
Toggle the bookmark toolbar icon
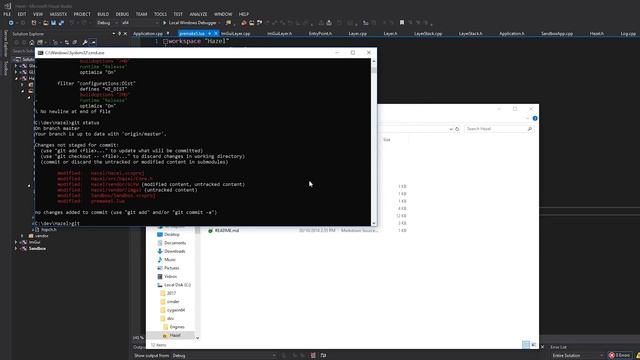point(402,23)
